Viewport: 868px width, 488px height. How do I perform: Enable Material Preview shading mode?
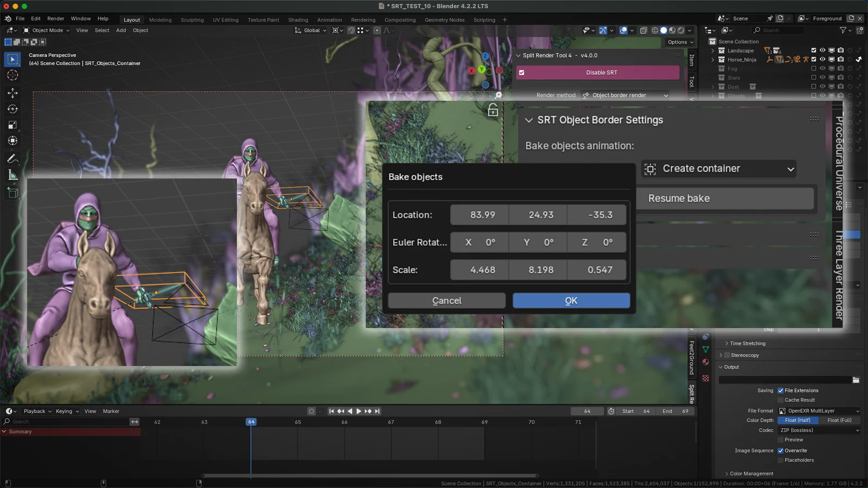click(x=672, y=30)
